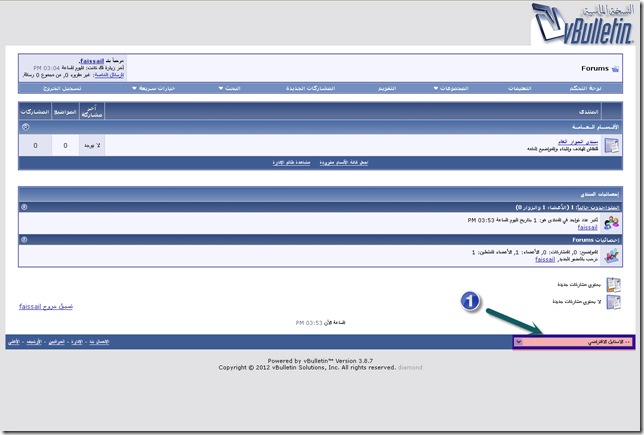Collapse the إحصائيات Forums section
The image size is (644, 435).
[x=24, y=239]
